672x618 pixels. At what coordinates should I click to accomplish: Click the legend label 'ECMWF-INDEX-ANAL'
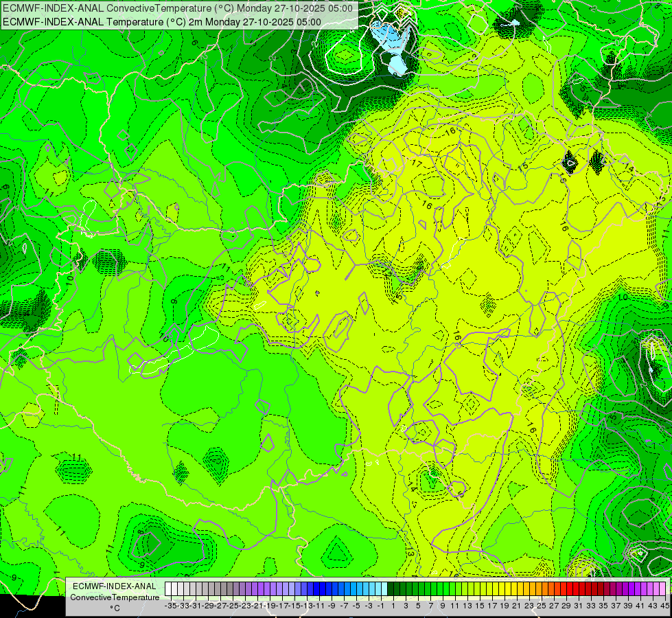point(115,586)
